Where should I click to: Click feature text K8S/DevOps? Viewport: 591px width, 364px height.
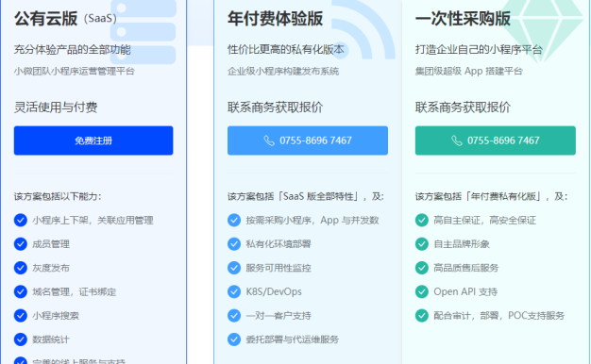274,291
